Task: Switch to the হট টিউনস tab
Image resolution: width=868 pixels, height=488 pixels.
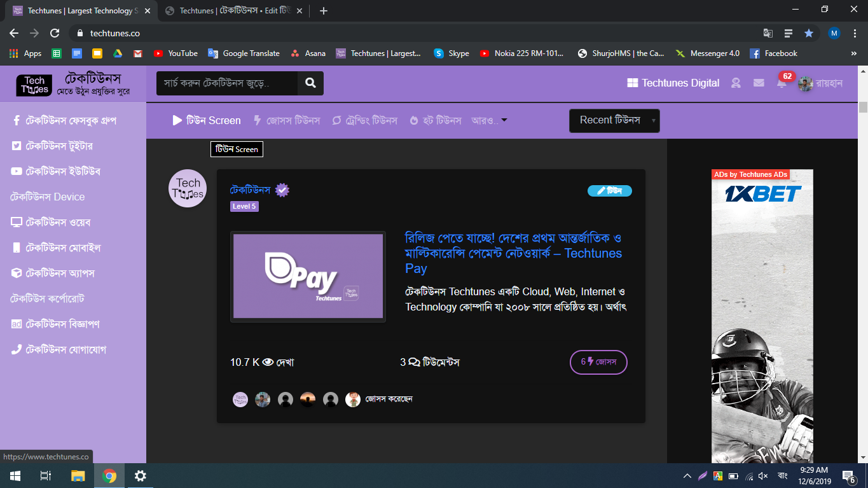Action: (436, 120)
